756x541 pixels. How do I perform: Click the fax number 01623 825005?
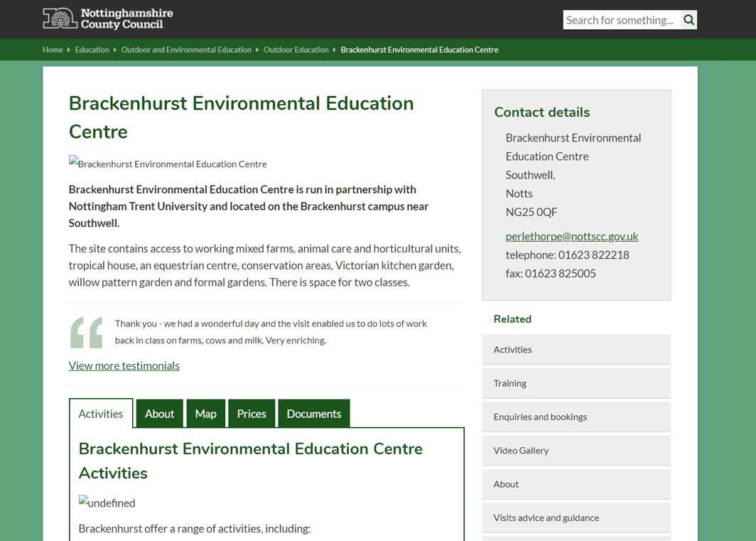[x=560, y=274]
